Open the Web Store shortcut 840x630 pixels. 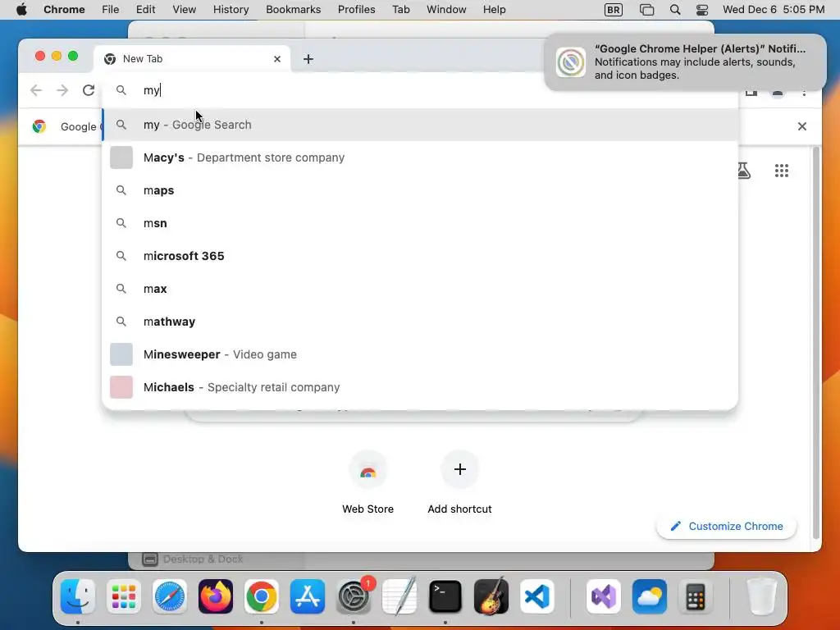[368, 482]
